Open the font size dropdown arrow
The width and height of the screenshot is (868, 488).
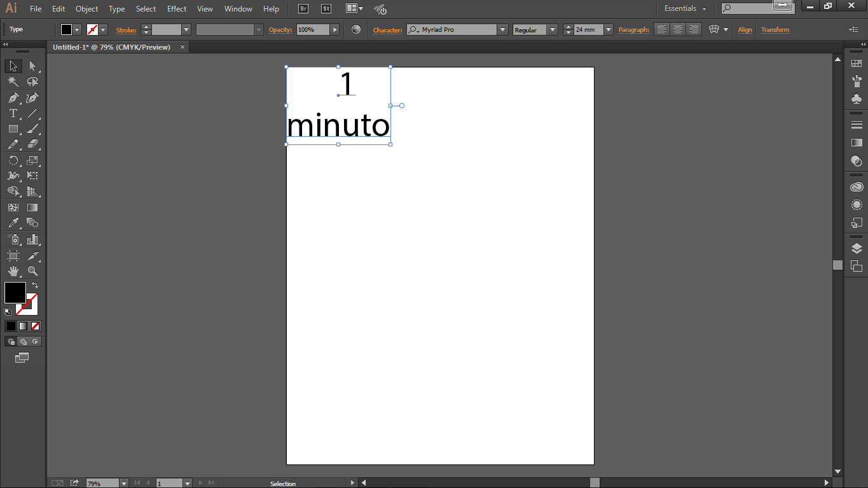tap(609, 30)
